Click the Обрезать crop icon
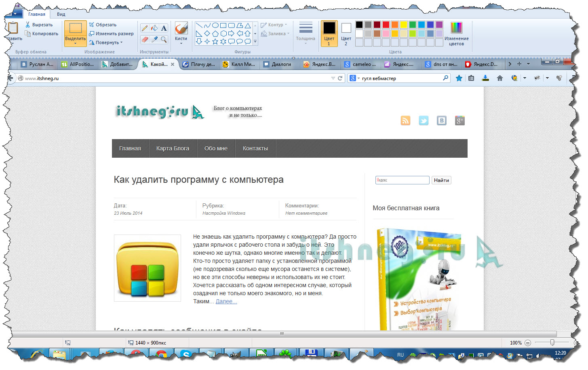This screenshot has width=588, height=370. [x=92, y=25]
